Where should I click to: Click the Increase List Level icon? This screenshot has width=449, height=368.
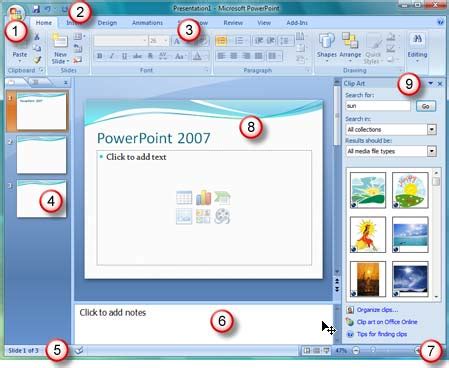click(x=271, y=41)
